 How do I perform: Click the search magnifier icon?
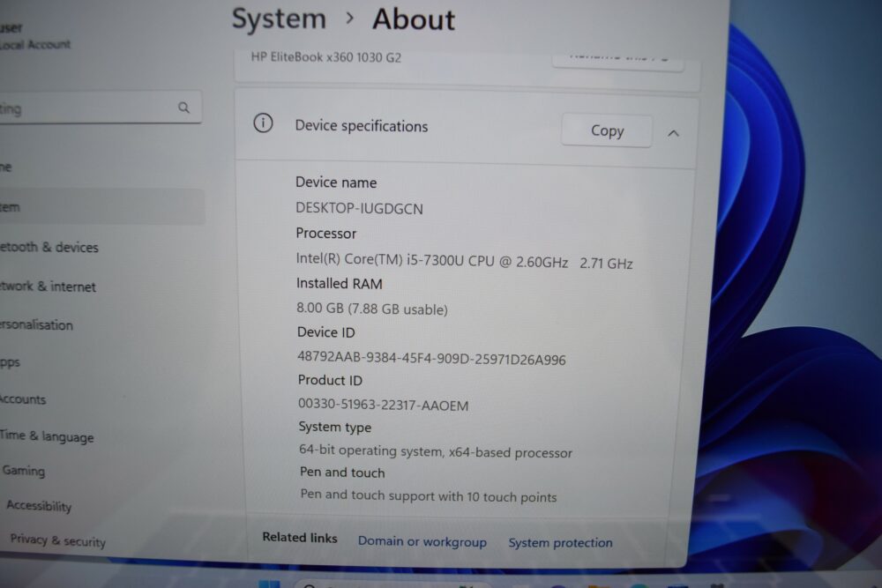pyautogui.click(x=184, y=108)
